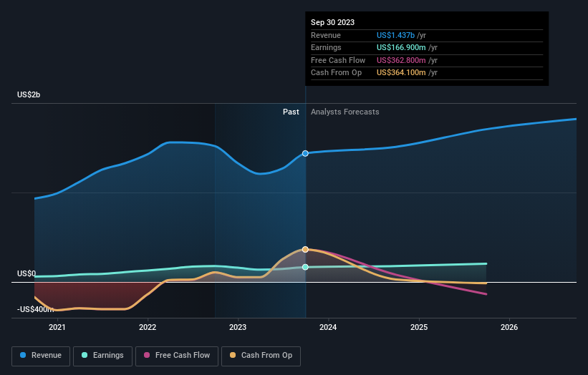Toggle the Revenue legend series
The image size is (588, 375).
41,356
